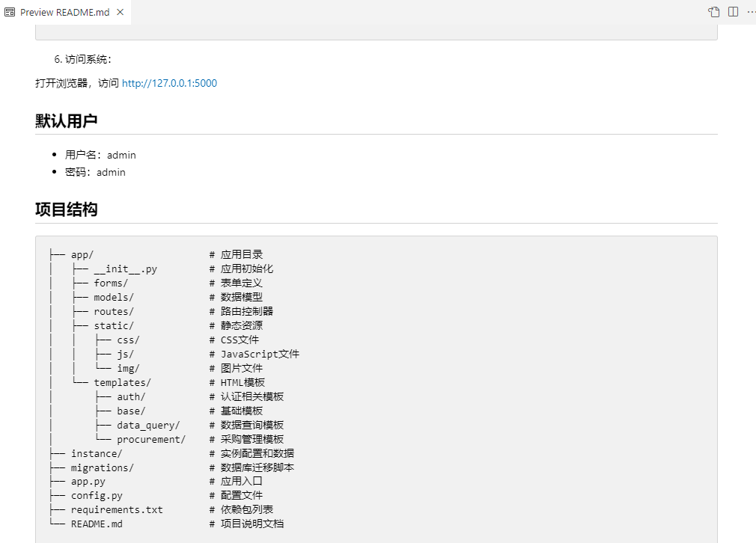Click the # CSS文件 comment
Viewport: 756px width, 543px height.
234,340
